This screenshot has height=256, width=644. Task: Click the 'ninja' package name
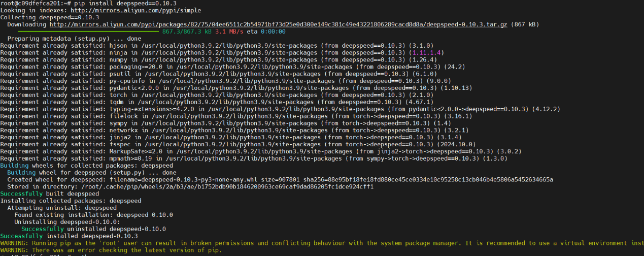118,53
